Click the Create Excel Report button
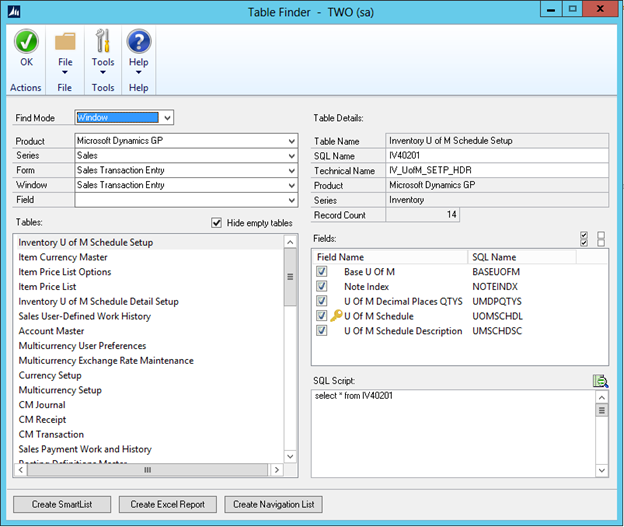 coord(168,504)
